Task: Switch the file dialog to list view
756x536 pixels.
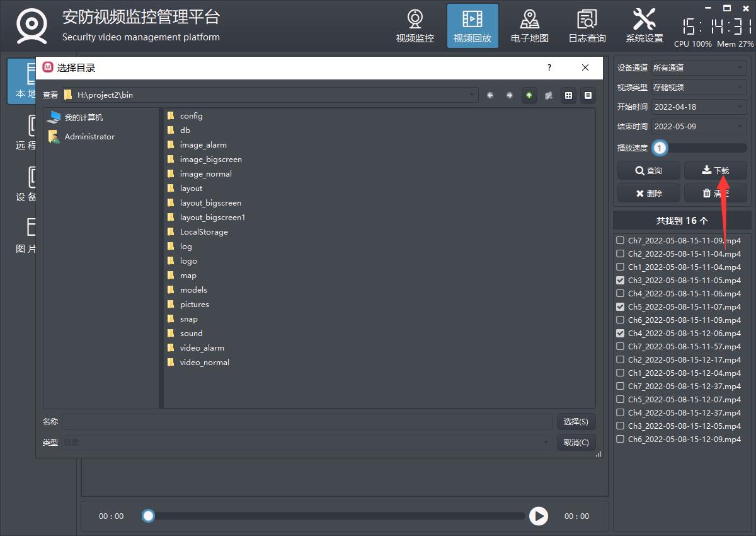Action: (x=568, y=95)
